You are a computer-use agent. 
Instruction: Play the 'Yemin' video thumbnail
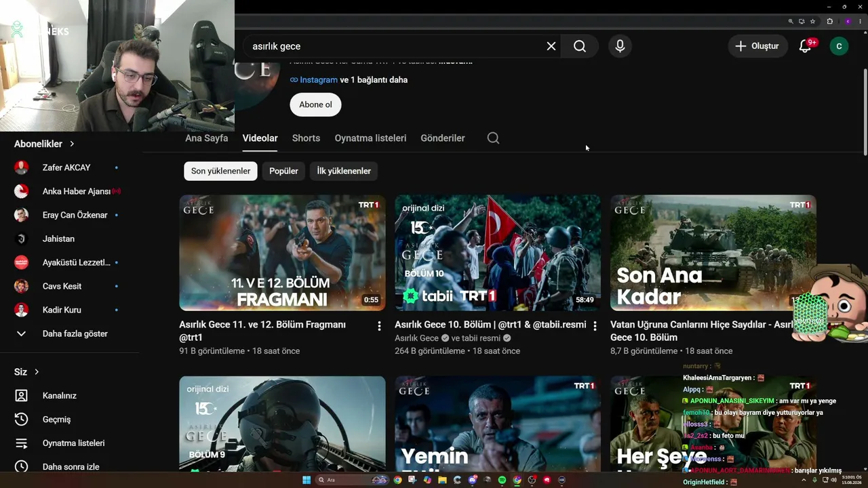pos(498,424)
